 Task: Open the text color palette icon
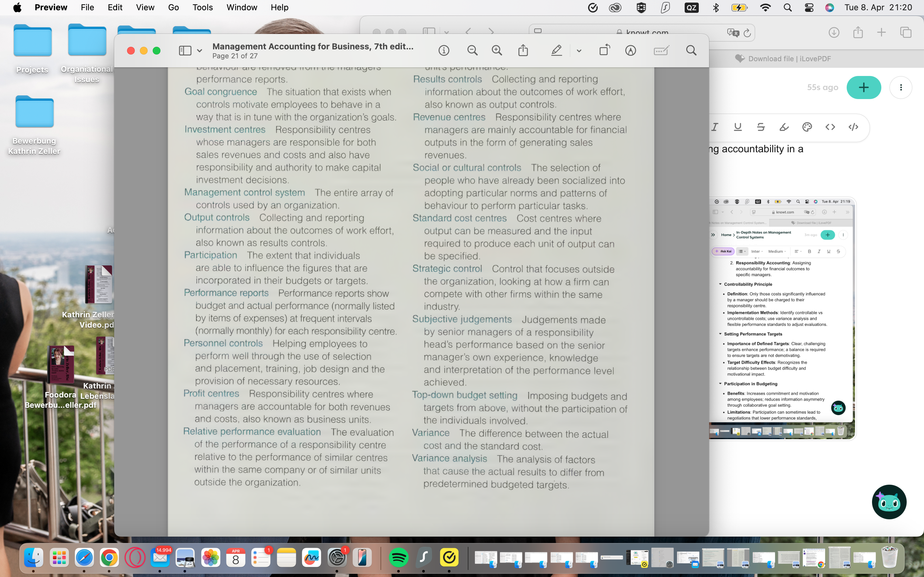click(807, 127)
